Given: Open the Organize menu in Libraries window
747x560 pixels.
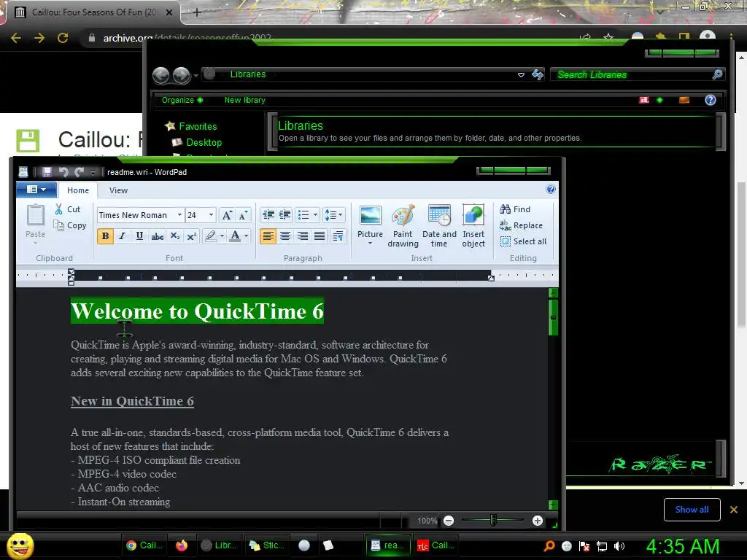Looking at the screenshot, I should pyautogui.click(x=182, y=100).
